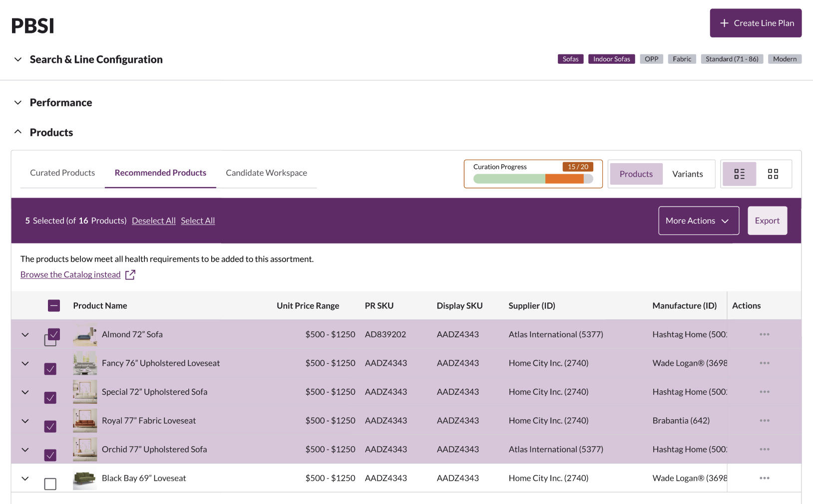Image resolution: width=813 pixels, height=504 pixels.
Task: Open actions menu for Fancy 76" Upholstered Loveseat
Action: click(x=764, y=363)
